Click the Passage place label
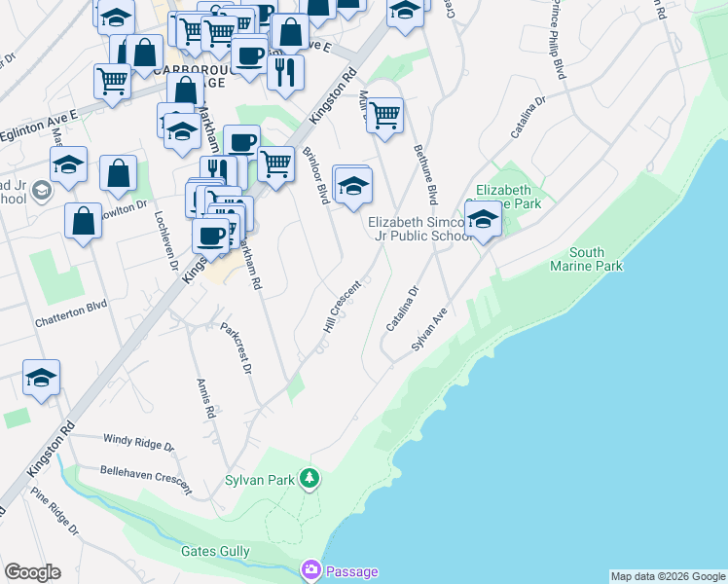Viewport: 728px width, 584px height. 352,571
